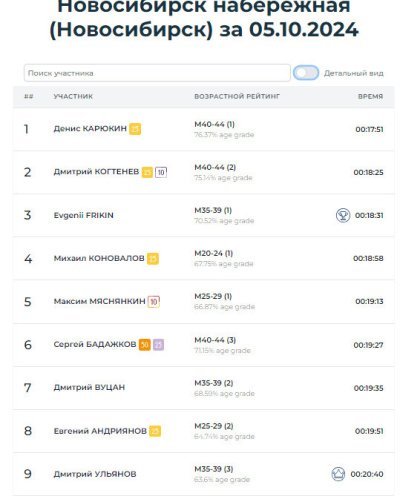
Task: Open Максим МЯСНЯНКИН's profile link
Action: [100, 301]
